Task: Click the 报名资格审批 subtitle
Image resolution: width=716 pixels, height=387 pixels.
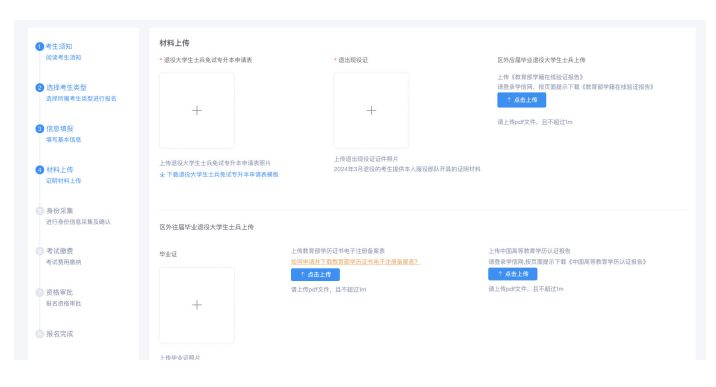Action: pyautogui.click(x=63, y=303)
